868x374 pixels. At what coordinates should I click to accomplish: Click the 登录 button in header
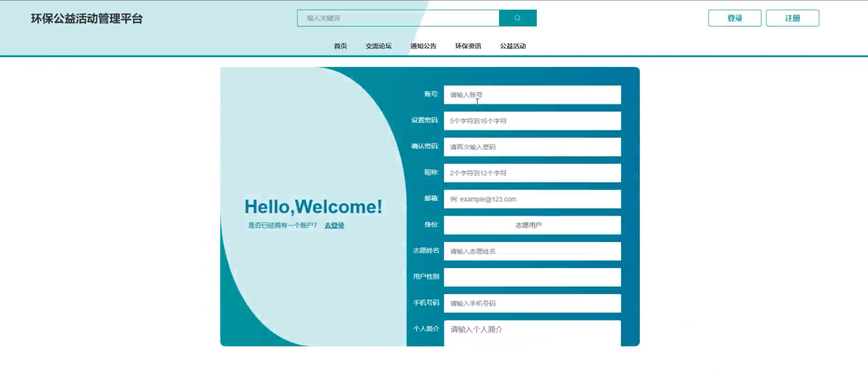(x=734, y=18)
